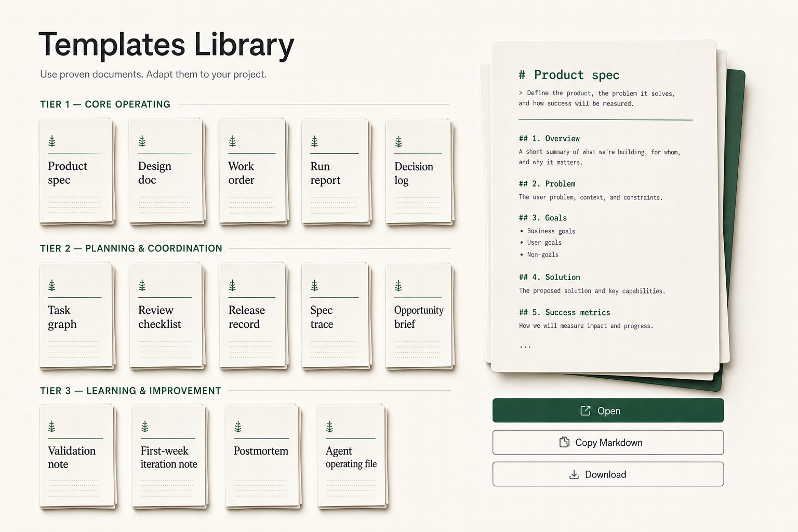798x532 pixels.
Task: Choose the Postmortem template card
Action: 263,456
